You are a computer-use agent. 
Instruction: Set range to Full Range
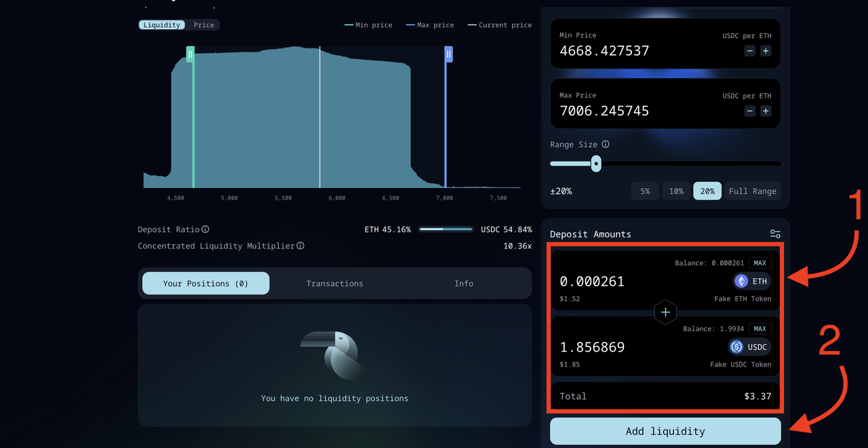tap(753, 191)
